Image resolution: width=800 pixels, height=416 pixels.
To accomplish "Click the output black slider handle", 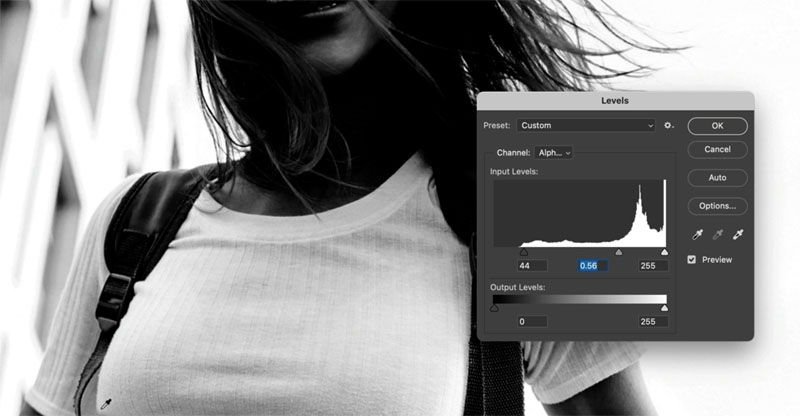I will (x=495, y=309).
